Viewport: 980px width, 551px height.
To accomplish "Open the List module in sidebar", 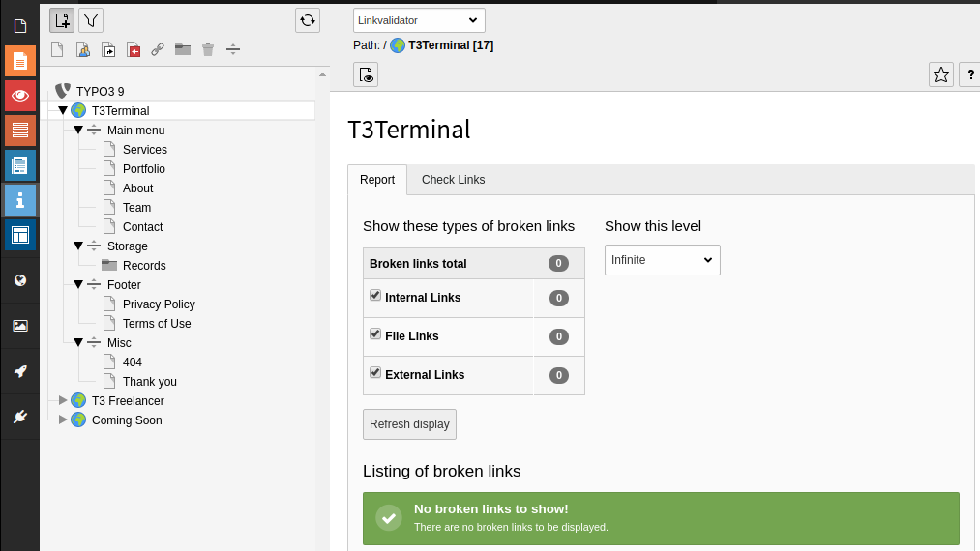I will coord(20,130).
